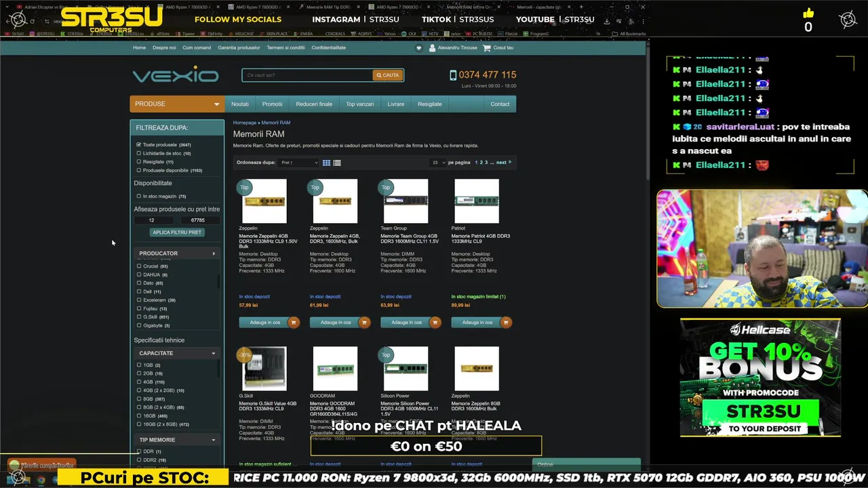Open the All Bookmarks folder
This screenshot has height=488, width=868.
pos(630,33)
